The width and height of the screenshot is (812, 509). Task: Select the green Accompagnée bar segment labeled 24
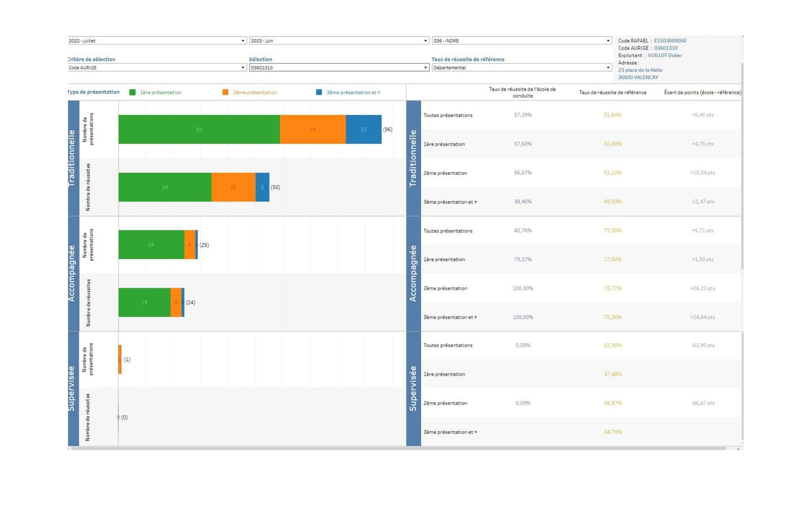pos(151,245)
